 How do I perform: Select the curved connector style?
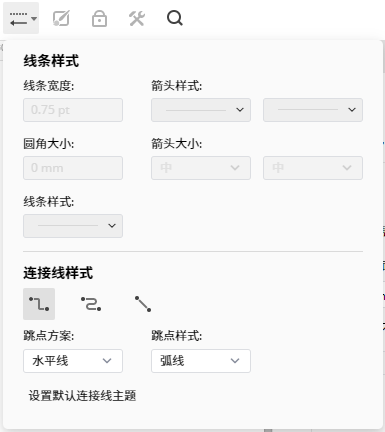tap(91, 304)
